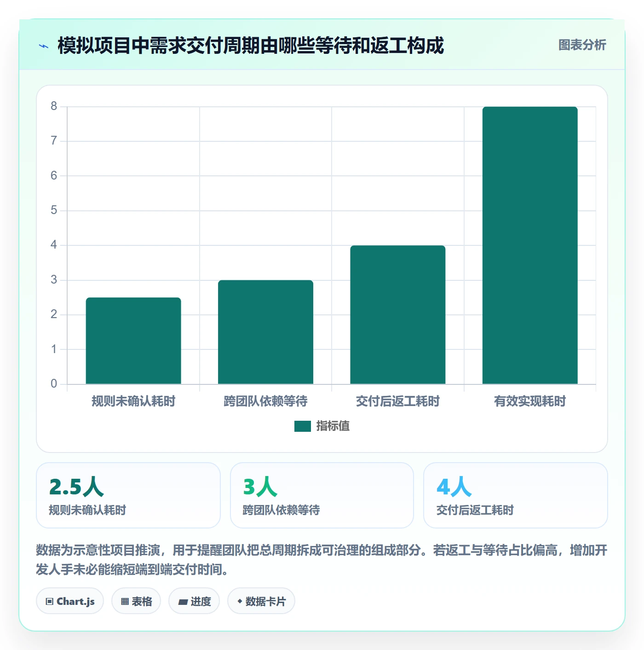
Task: Click the bar icon in 进度 tag
Action: click(x=183, y=602)
